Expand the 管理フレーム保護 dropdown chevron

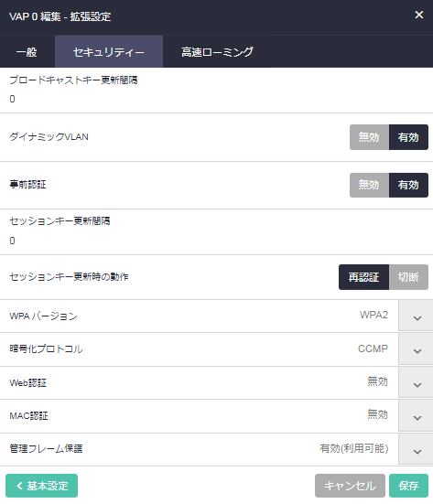tap(416, 449)
